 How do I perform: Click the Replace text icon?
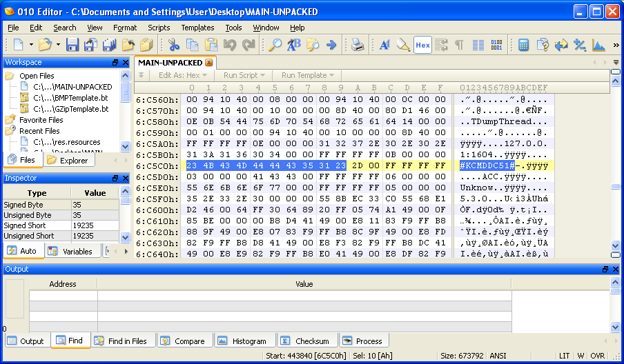[293, 45]
